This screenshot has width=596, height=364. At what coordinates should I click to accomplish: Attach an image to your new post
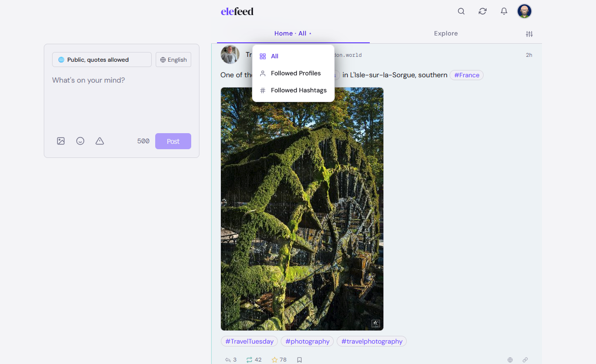tap(61, 140)
